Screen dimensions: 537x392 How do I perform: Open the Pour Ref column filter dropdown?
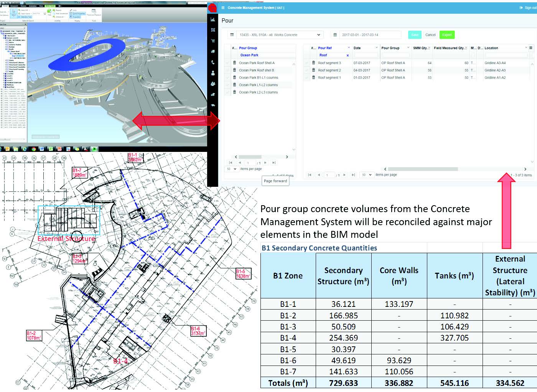[349, 48]
